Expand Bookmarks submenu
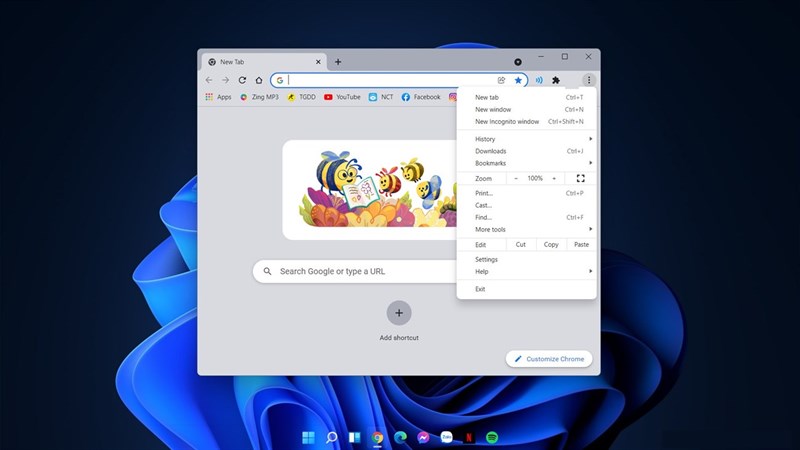Viewport: 800px width, 450px height. point(527,163)
